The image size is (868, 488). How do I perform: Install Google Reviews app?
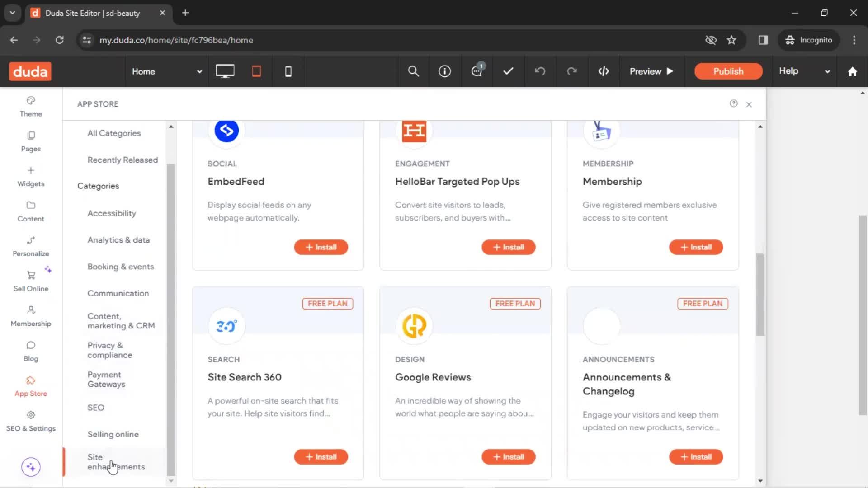[x=509, y=457]
